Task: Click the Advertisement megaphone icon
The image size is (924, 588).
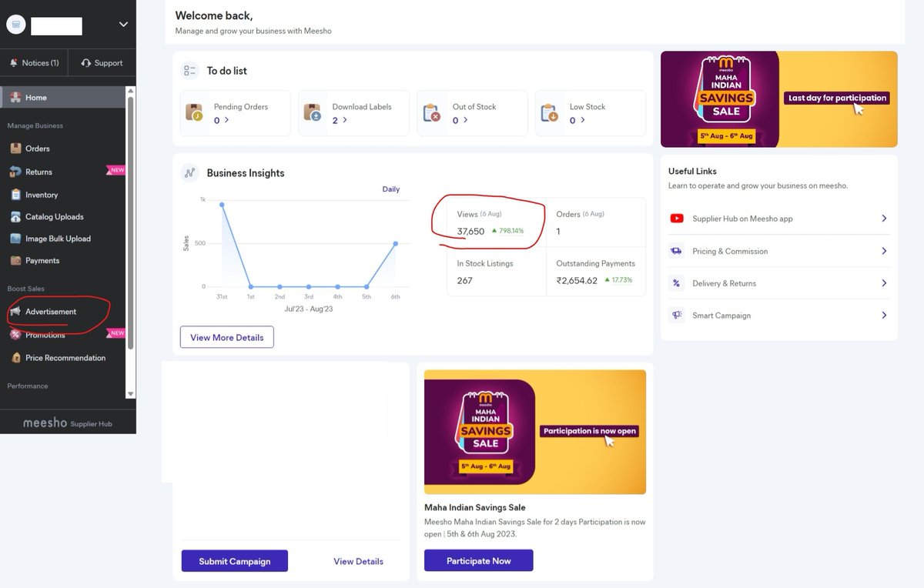Action: pos(15,312)
